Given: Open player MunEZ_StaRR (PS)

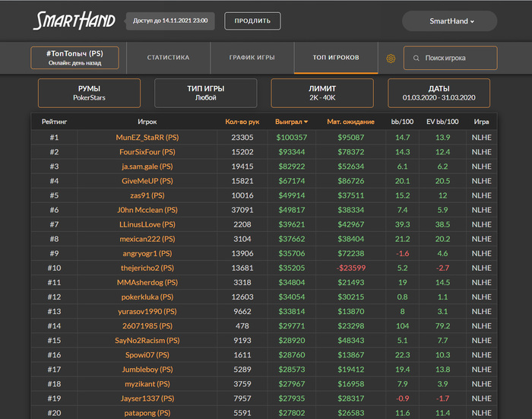Looking at the screenshot, I should [147, 138].
